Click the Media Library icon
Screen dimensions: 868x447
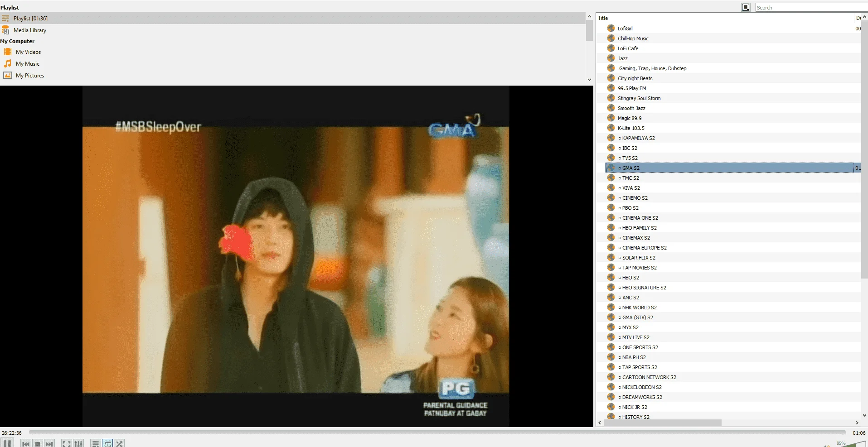5,30
